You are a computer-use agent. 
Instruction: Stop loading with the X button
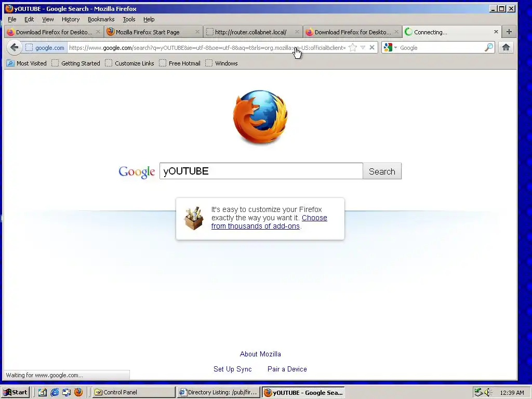click(372, 47)
